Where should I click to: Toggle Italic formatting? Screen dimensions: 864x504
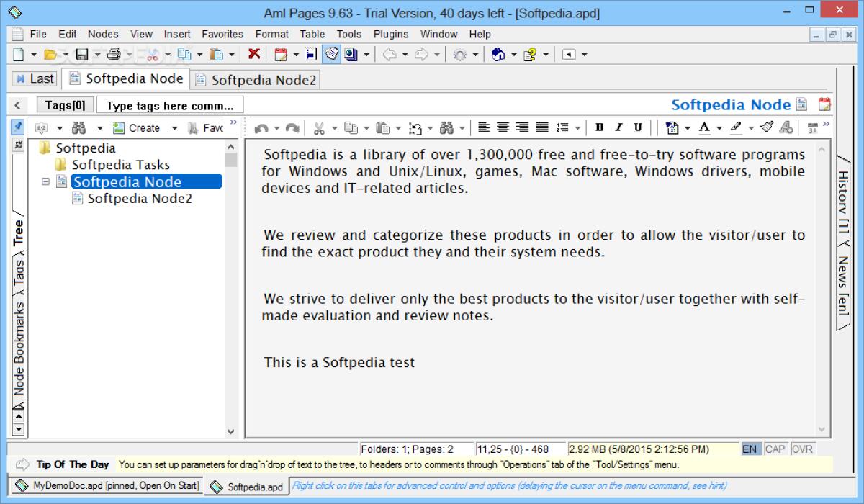619,127
